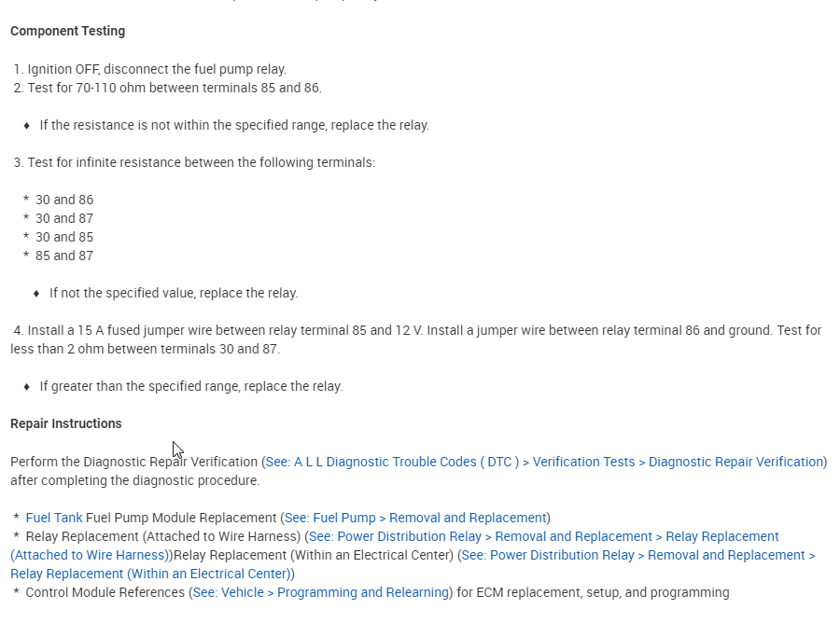Click the '85 and 87' terminal list item
Viewport: 840px width, 623px height.
[x=64, y=256]
